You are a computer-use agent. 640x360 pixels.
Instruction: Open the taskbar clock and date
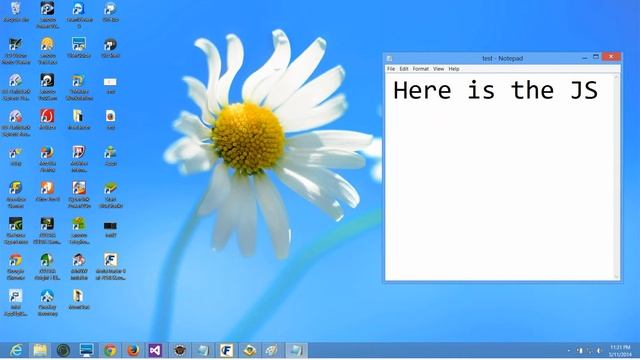[620, 351]
